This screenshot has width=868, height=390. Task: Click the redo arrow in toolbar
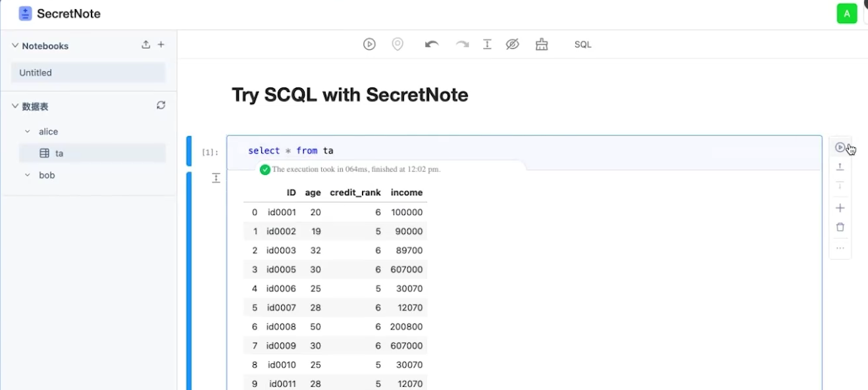pos(463,44)
